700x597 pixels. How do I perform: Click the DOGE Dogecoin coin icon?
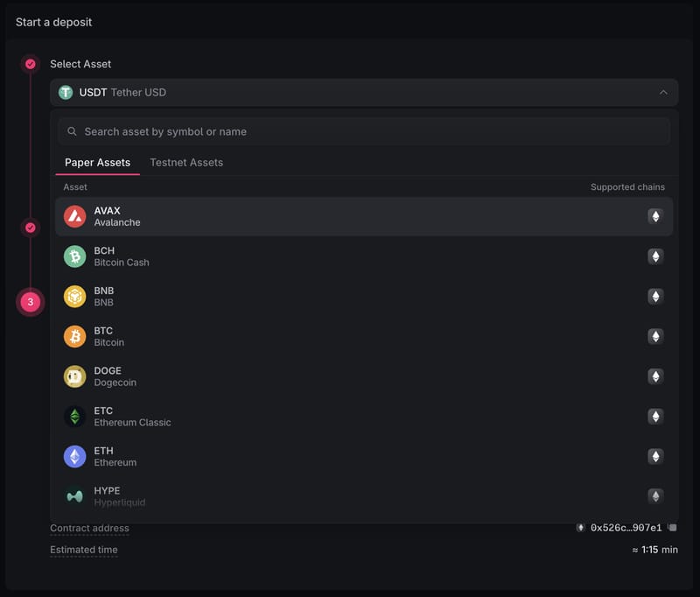click(x=74, y=376)
